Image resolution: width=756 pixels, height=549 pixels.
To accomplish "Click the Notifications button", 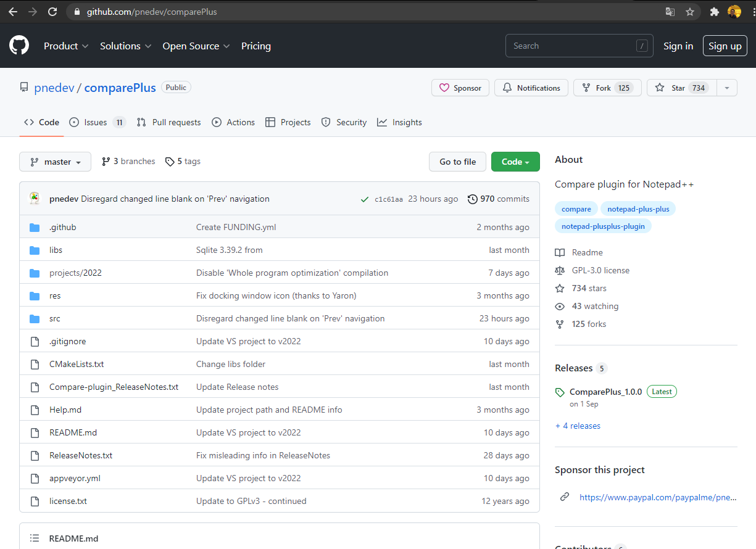I will 531,88.
